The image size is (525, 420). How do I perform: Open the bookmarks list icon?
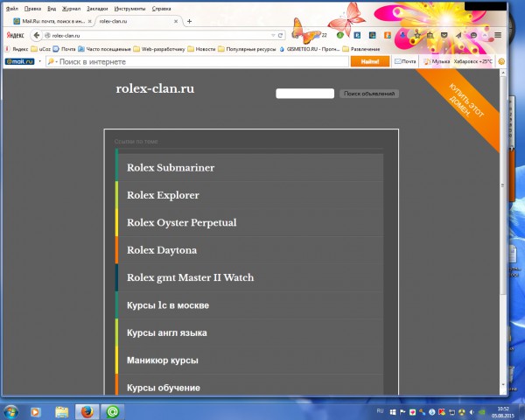[x=430, y=35]
